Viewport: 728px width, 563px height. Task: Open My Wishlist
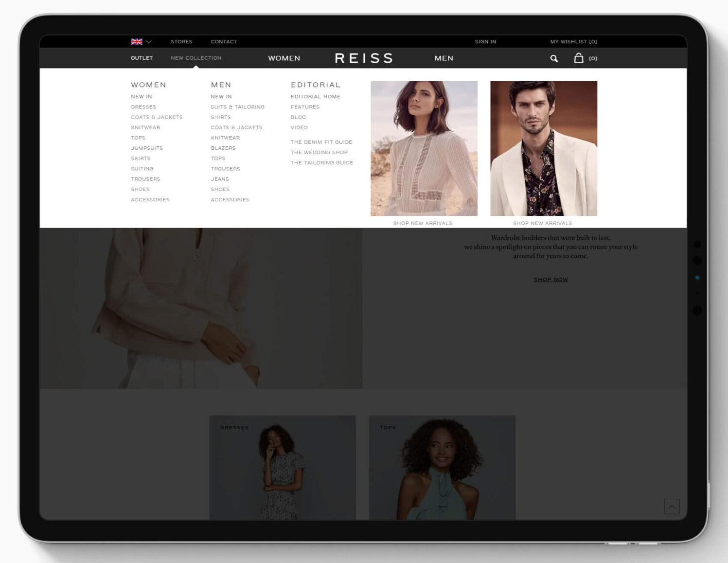click(573, 42)
